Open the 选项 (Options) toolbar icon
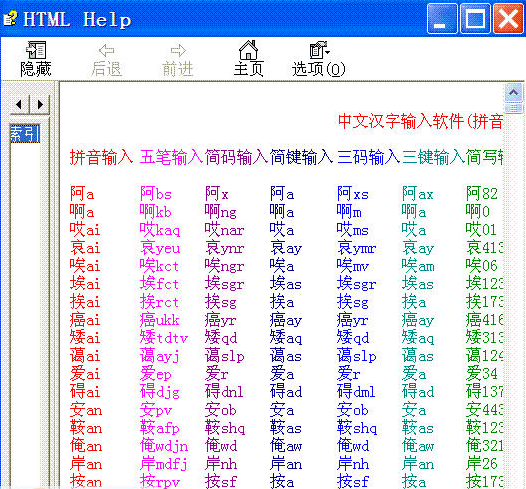Viewport: 526px width, 489px height. tap(319, 50)
